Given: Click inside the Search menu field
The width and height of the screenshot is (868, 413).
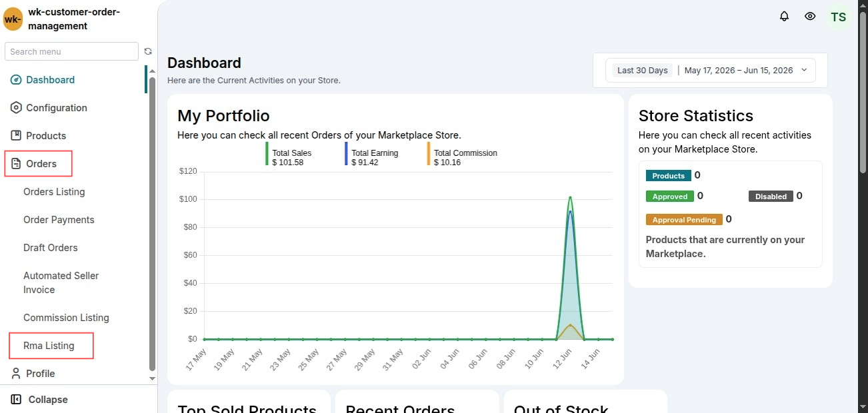Looking at the screenshot, I should (x=71, y=51).
